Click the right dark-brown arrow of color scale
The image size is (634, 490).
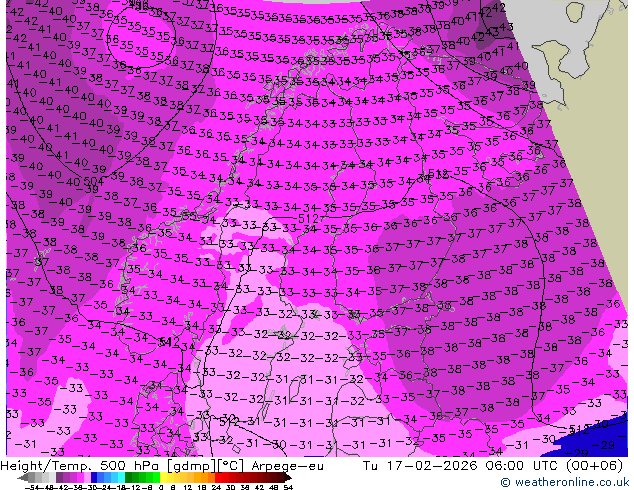coord(288,478)
